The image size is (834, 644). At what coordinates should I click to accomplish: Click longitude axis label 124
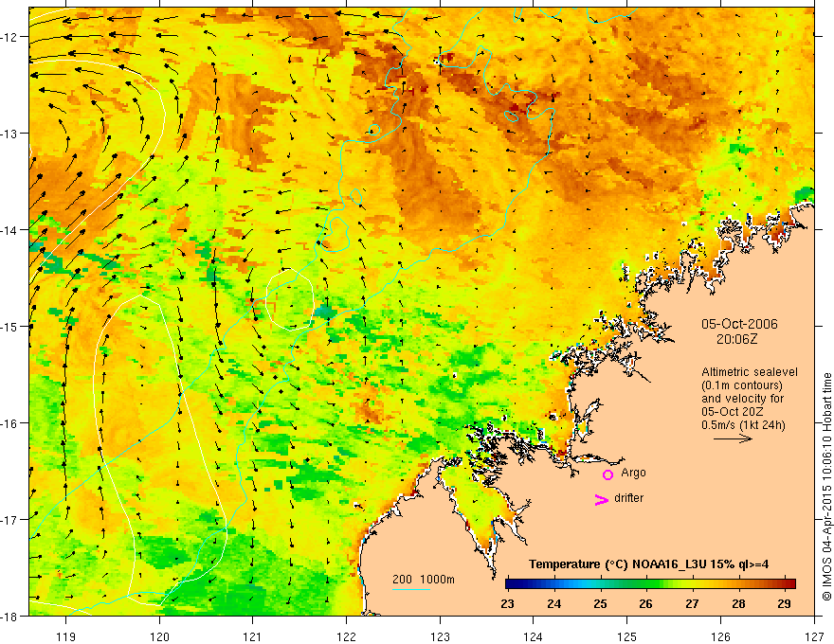click(x=534, y=636)
